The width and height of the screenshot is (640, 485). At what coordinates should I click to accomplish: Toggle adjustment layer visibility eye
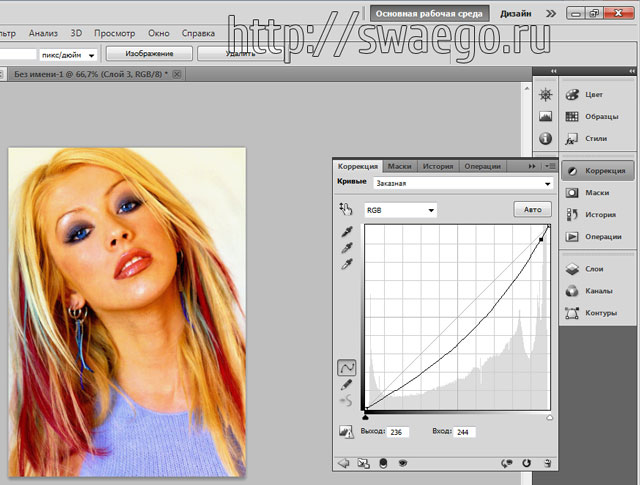tap(402, 463)
